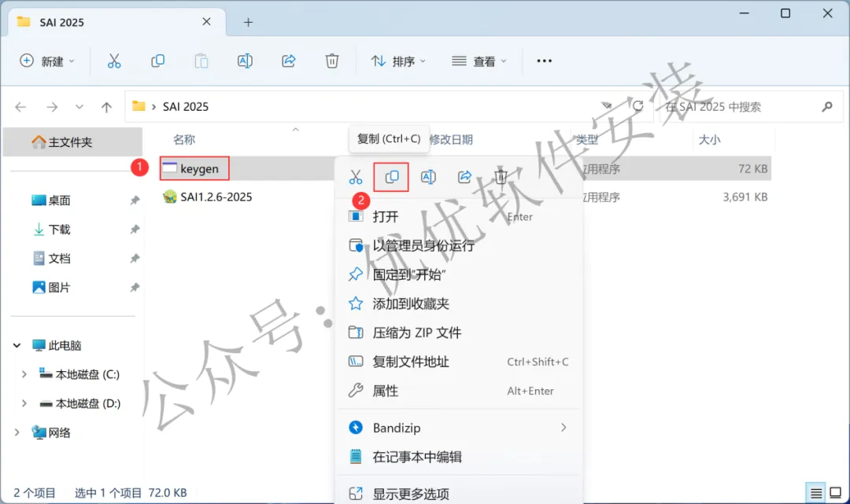Switch to details view in status bar
The height and width of the screenshot is (504, 850).
(x=816, y=493)
